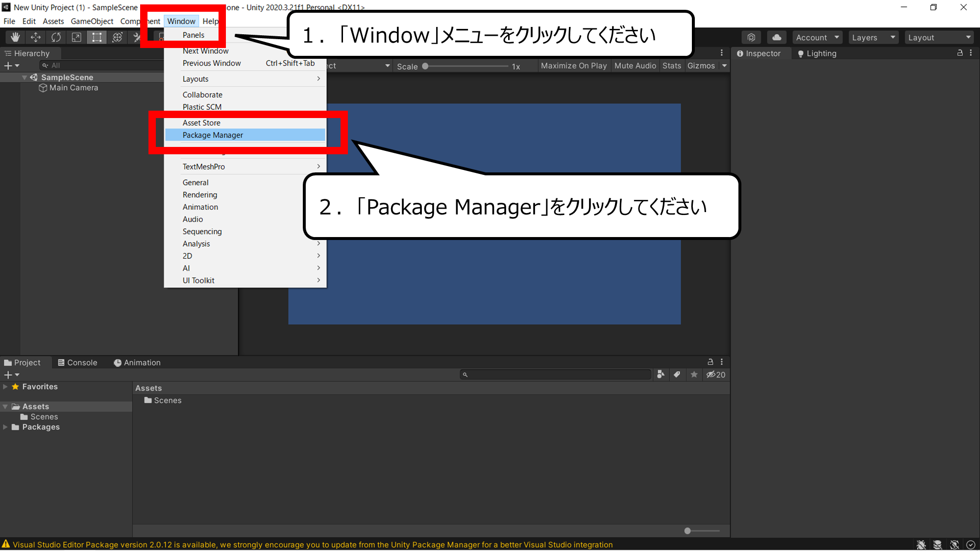Screen dimensions: 980x551
Task: Click the debug mode bug icon in status bar
Action: (x=921, y=545)
